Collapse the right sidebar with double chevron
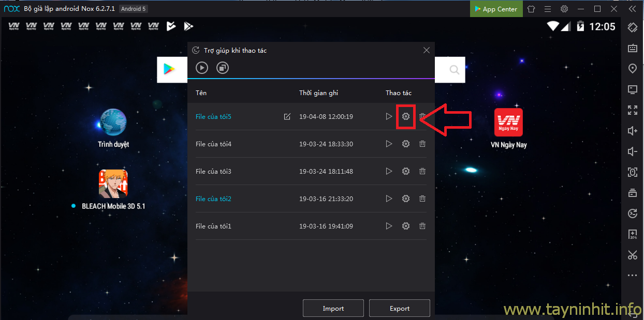This screenshot has height=320, width=644. (632, 9)
